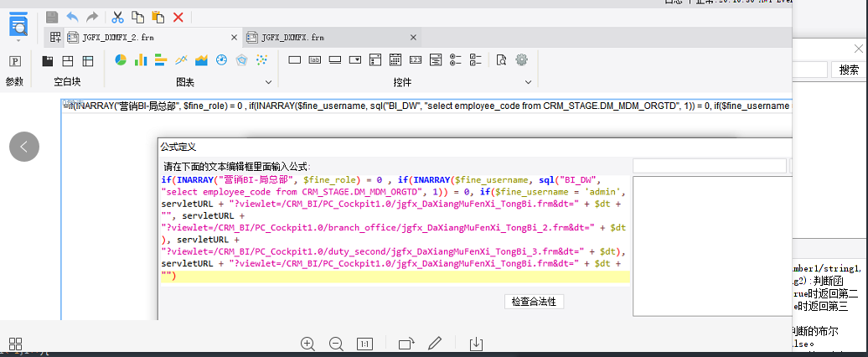Click the Redo arrow
The width and height of the screenshot is (868, 357).
click(x=92, y=17)
